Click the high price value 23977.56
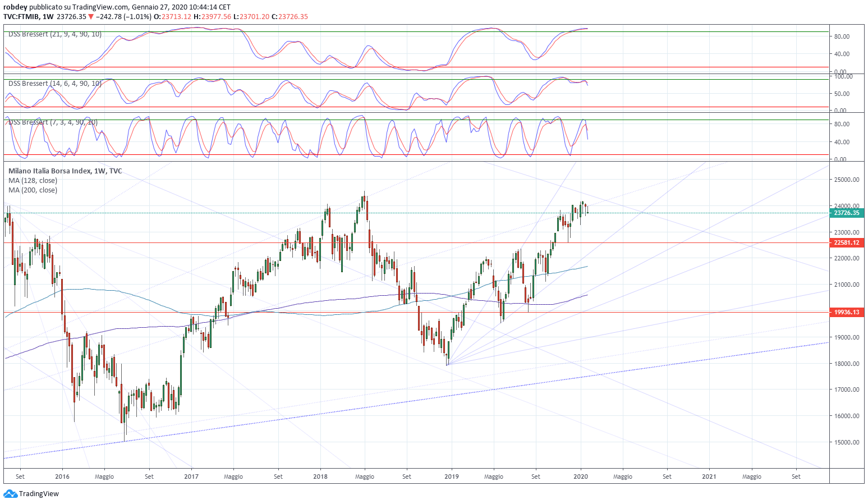868x504 pixels. (216, 17)
